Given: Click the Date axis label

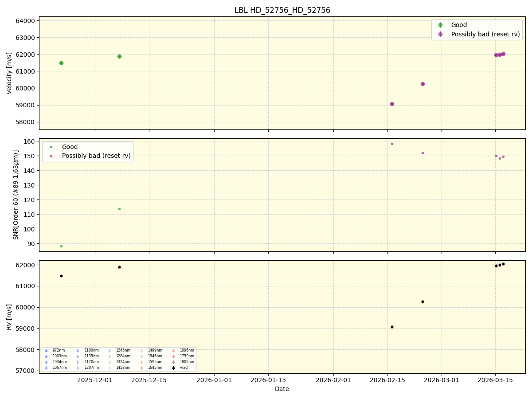Looking at the screenshot, I should tap(282, 389).
